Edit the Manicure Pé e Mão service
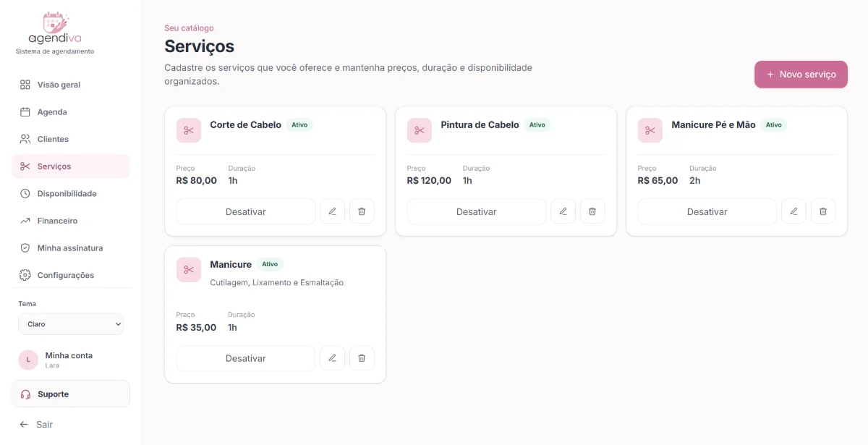The width and height of the screenshot is (868, 445). (x=793, y=211)
